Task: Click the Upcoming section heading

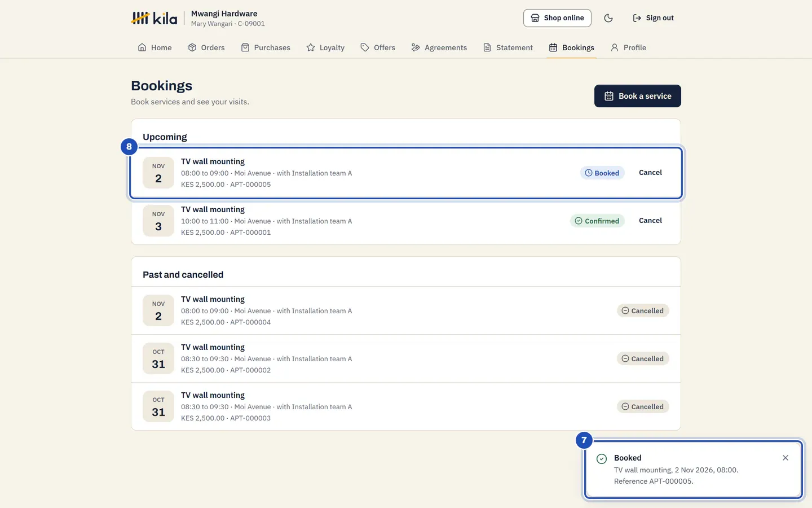Action: tap(165, 137)
